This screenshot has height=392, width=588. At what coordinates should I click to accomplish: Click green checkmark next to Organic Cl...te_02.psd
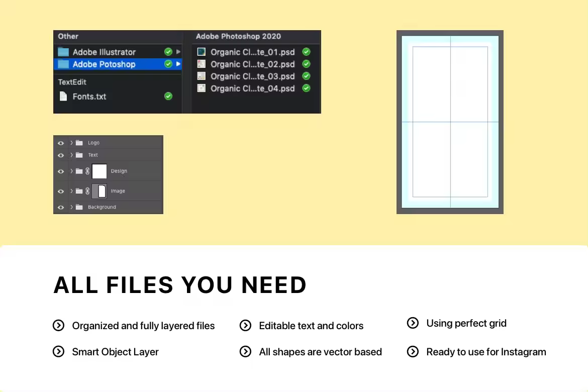point(307,64)
